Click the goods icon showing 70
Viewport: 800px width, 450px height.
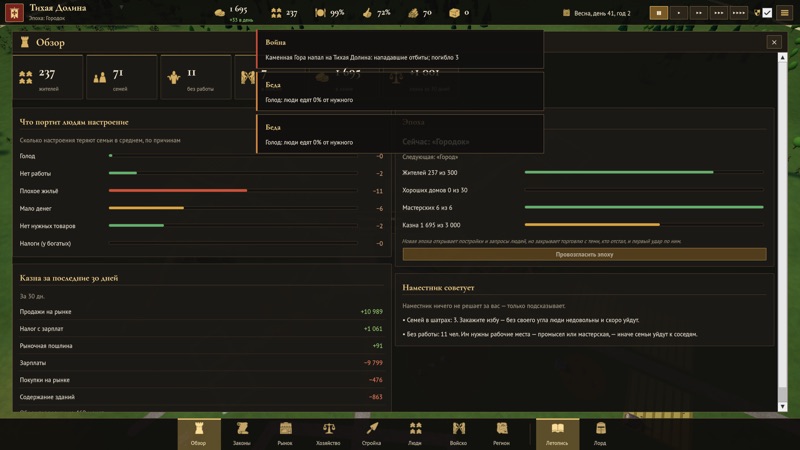tap(413, 13)
